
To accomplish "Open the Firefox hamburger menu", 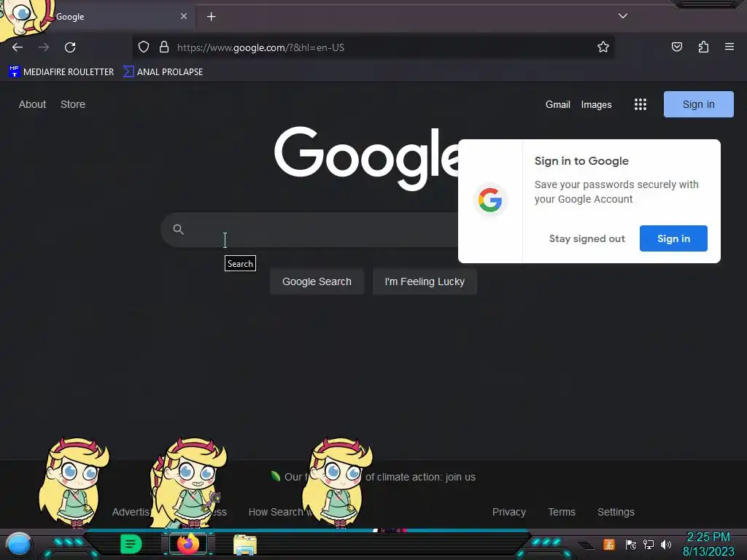I will [x=729, y=47].
